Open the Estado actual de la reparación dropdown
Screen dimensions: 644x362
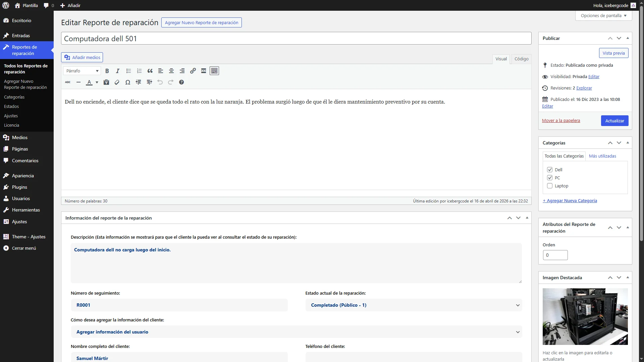click(x=414, y=305)
